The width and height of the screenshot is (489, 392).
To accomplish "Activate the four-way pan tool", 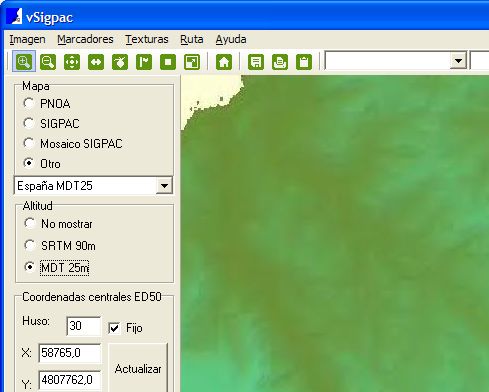I will click(x=72, y=62).
